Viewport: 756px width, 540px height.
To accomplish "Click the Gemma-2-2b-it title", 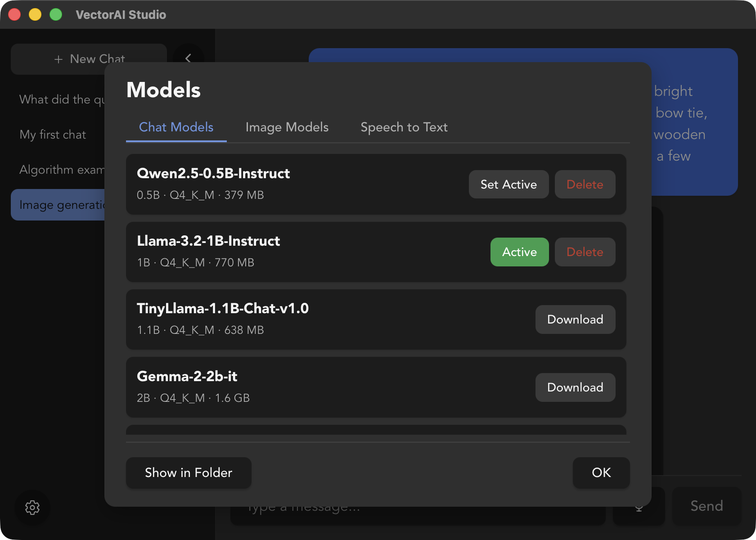I will [x=187, y=377].
